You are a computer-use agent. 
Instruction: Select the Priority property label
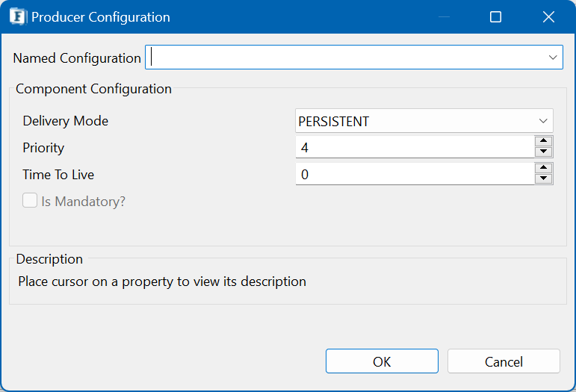pyautogui.click(x=43, y=148)
